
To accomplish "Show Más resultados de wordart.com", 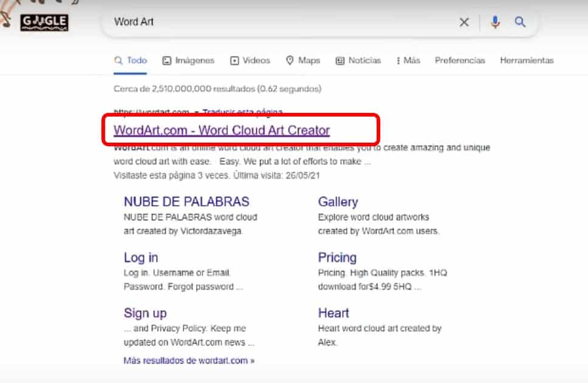I will coord(189,361).
